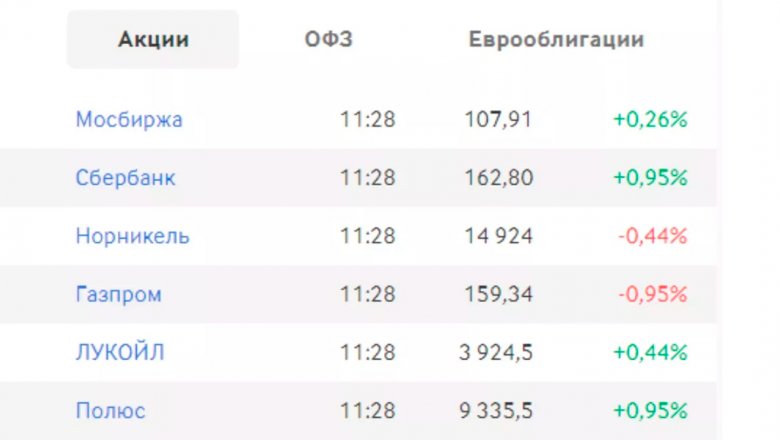
Task: Open the ОФЗ tab
Action: click(328, 39)
